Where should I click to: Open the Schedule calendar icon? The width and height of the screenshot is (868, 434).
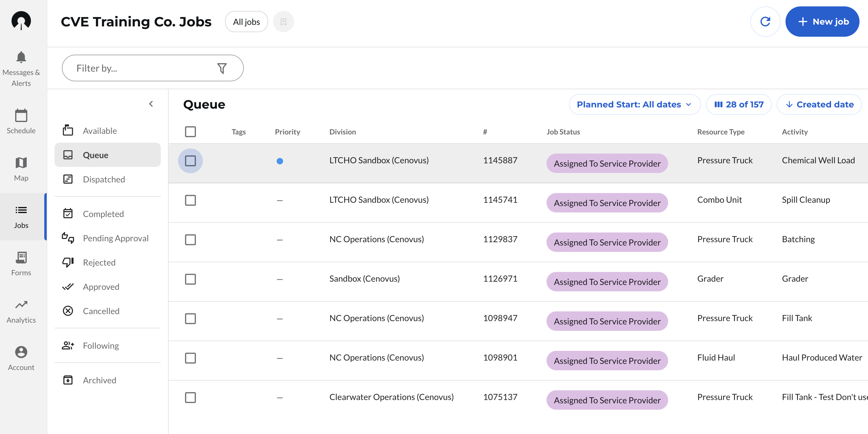21,116
